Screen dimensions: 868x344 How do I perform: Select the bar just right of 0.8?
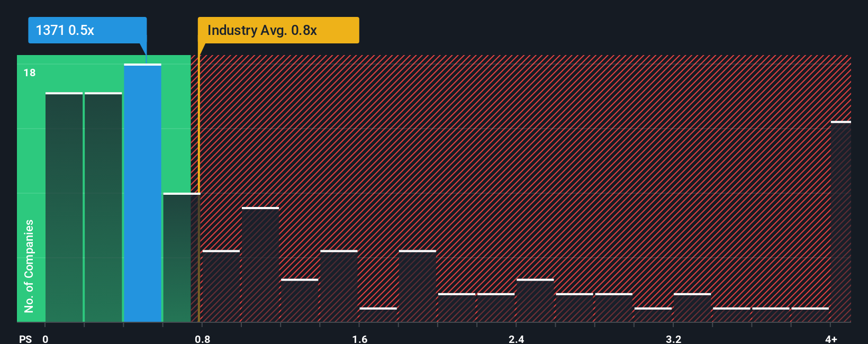[x=221, y=286]
